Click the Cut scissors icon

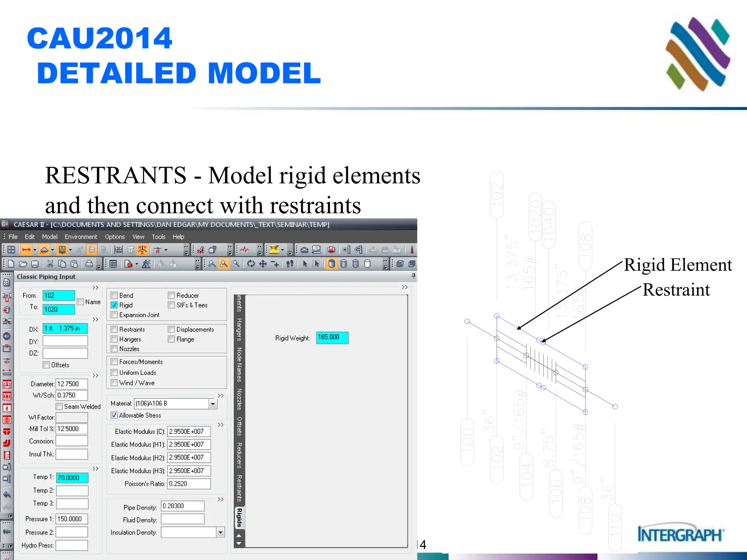(x=50, y=264)
